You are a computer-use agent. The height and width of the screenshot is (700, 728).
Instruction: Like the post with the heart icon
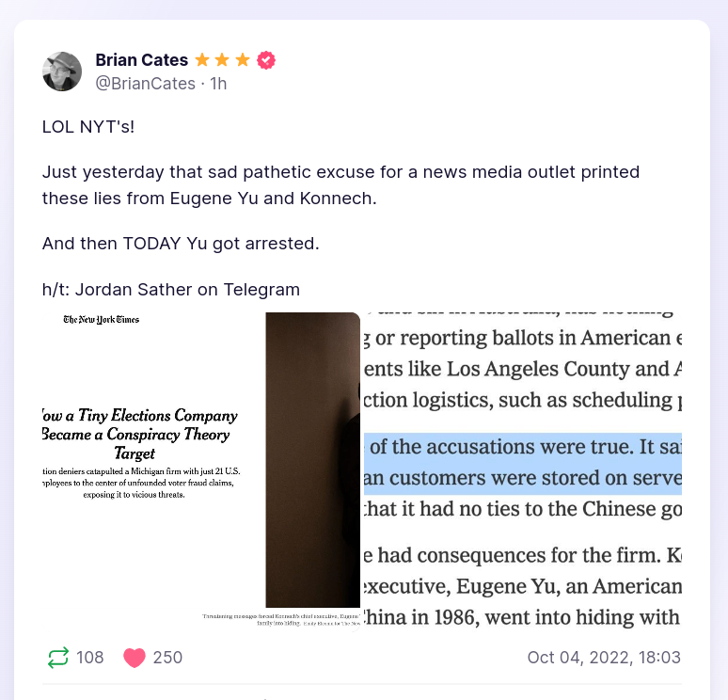point(135,657)
